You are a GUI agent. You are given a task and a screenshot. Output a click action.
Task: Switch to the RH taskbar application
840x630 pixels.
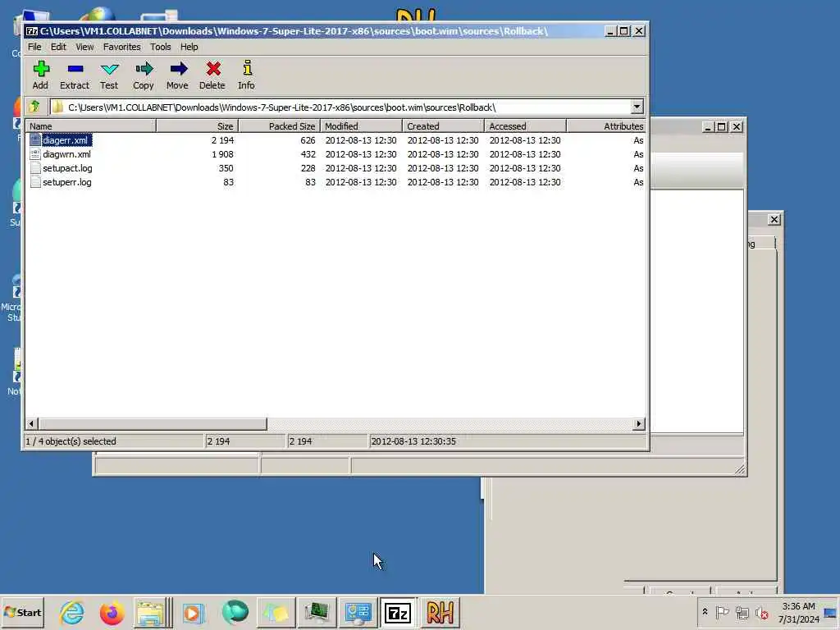point(440,612)
